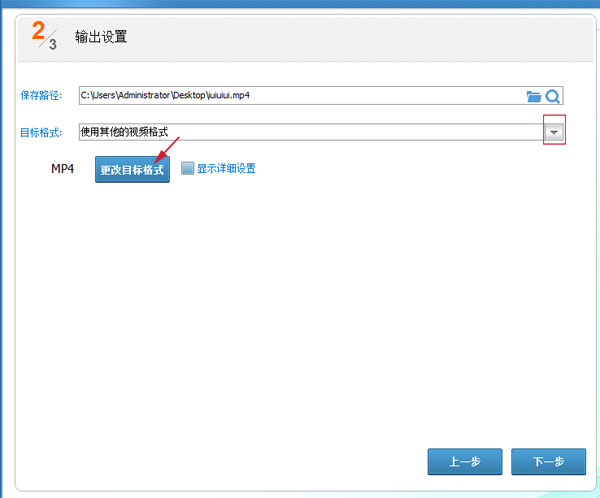Click the orange 2/3 step indicator
Viewport: 600px width, 498px height.
click(x=45, y=38)
